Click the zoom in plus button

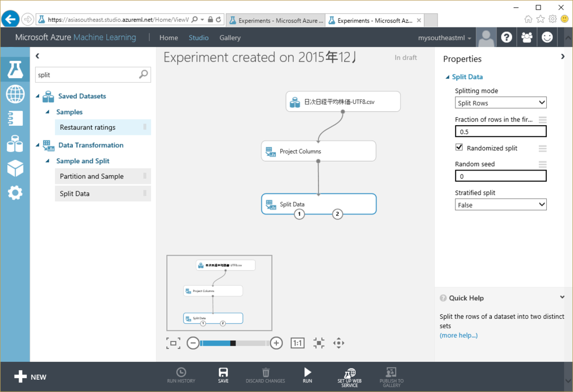pos(276,343)
